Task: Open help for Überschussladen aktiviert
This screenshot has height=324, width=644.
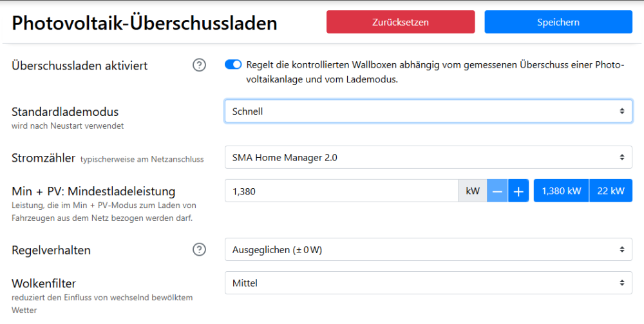Action: click(x=200, y=65)
